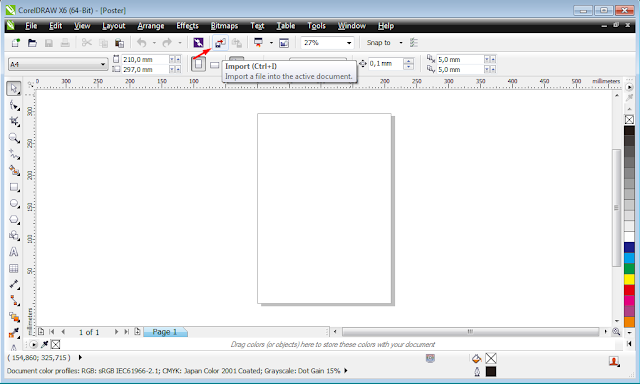
Task: Pick the green swatch in palette
Action: 629,269
